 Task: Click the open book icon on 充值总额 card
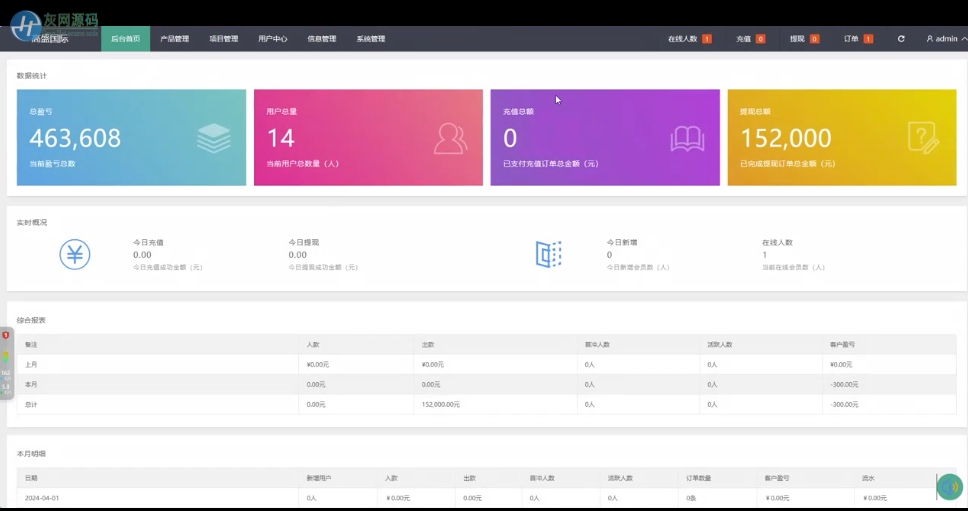[x=687, y=138]
